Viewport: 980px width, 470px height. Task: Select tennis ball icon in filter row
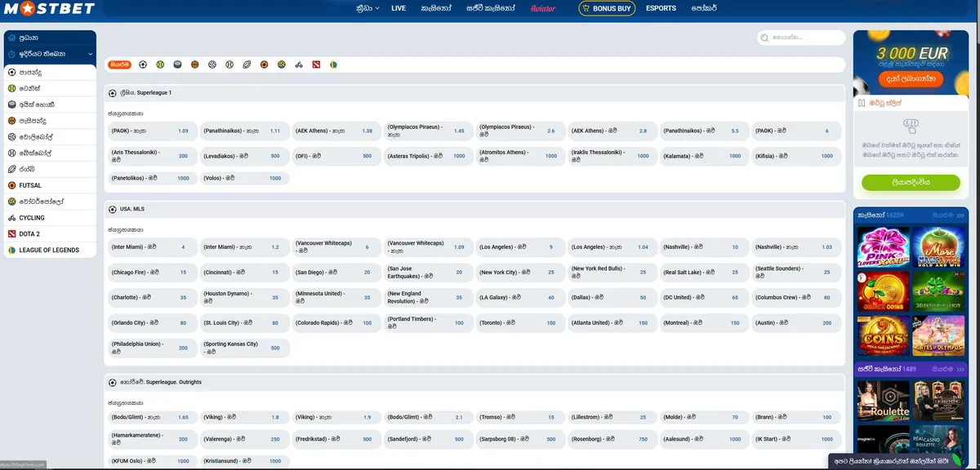point(160,64)
